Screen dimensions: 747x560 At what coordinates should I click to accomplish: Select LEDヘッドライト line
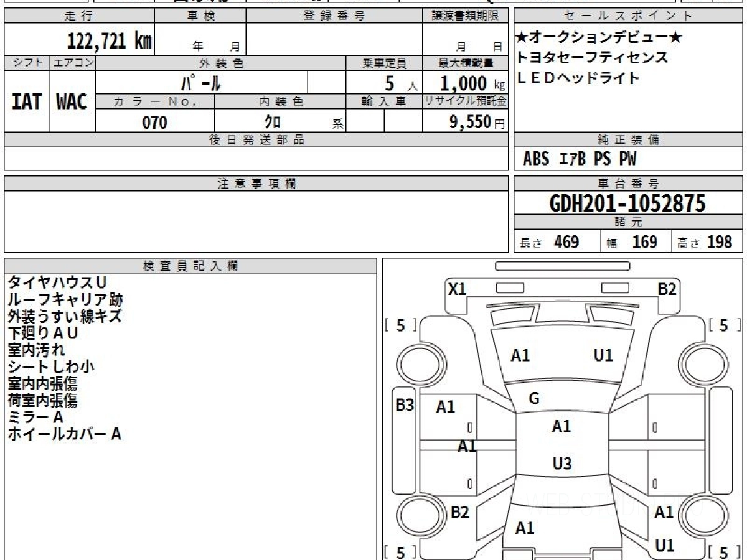click(578, 78)
